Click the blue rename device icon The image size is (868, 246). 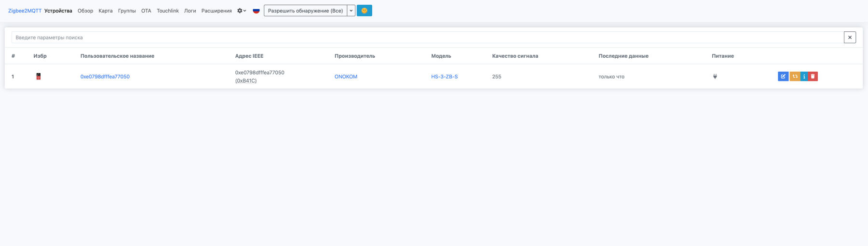[x=783, y=77]
